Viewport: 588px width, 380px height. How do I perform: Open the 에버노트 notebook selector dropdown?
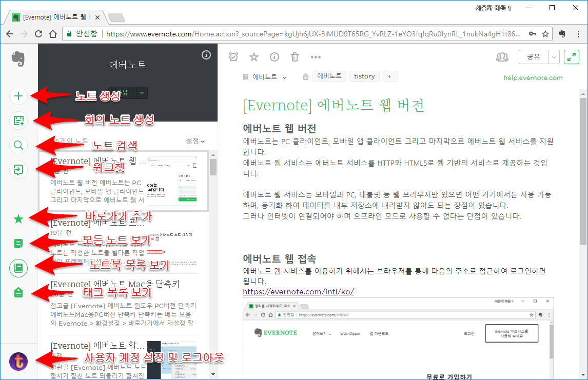265,77
